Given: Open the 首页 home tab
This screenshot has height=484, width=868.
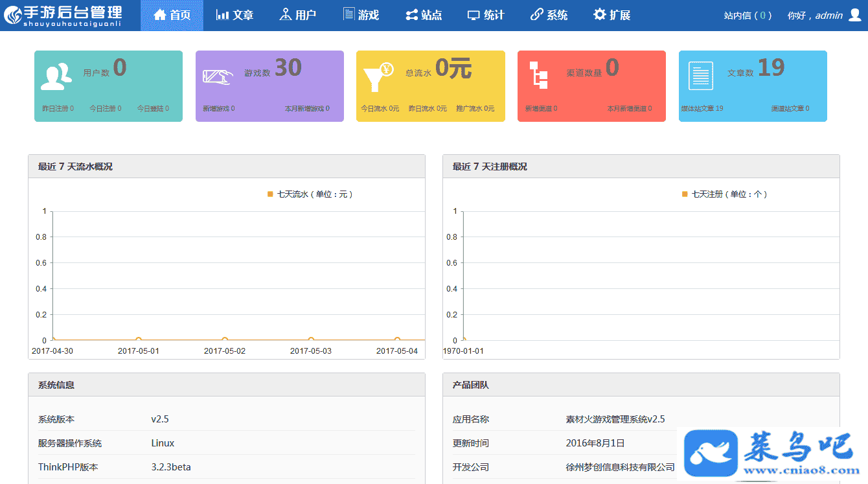Looking at the screenshot, I should coord(172,15).
